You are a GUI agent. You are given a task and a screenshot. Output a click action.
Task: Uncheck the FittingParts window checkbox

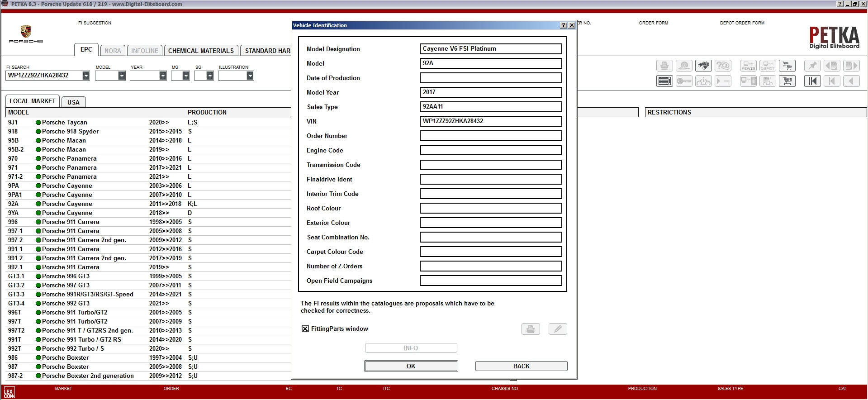[x=305, y=329]
